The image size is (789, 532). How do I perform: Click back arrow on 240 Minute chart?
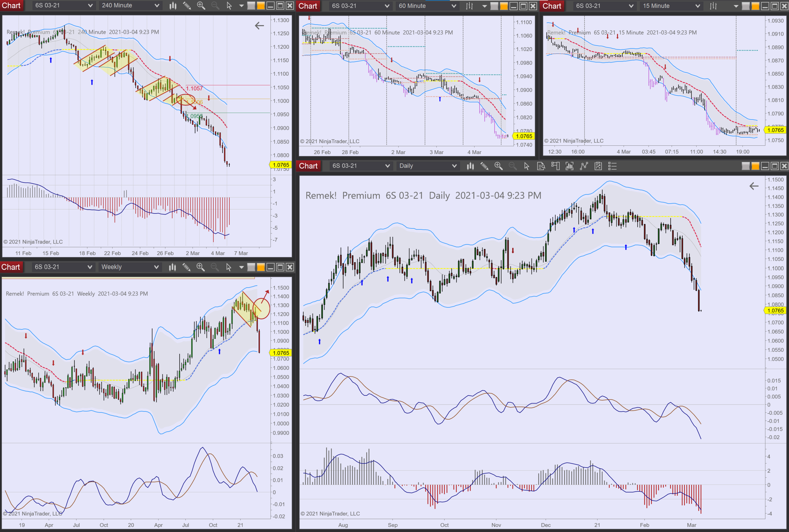tap(259, 26)
